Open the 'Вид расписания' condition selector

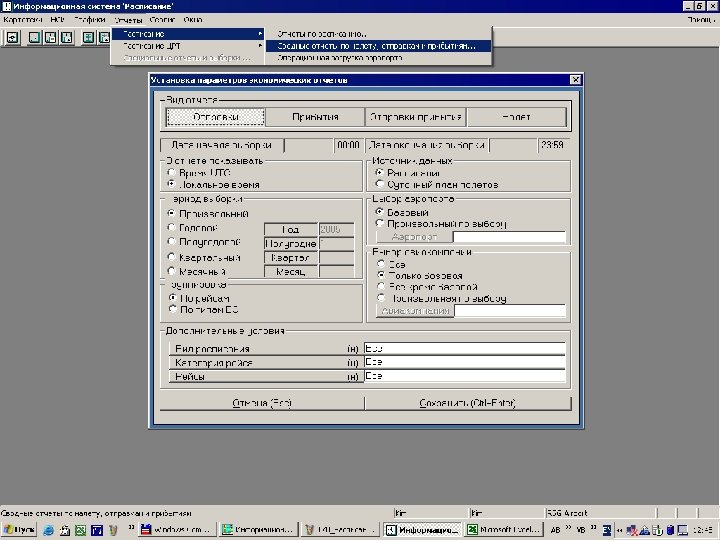click(x=266, y=349)
